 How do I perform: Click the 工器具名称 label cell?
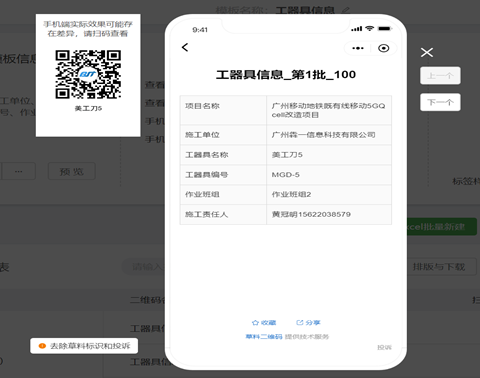(x=223, y=155)
